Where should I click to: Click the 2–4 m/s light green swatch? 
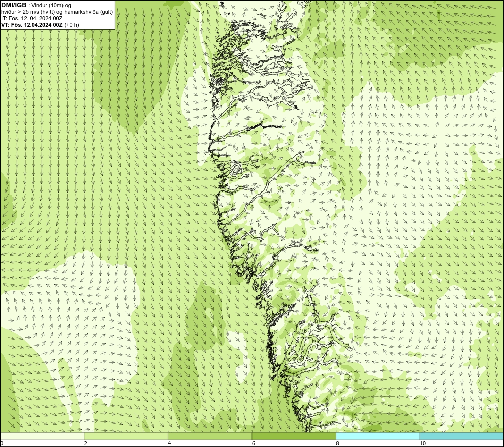point(126,436)
